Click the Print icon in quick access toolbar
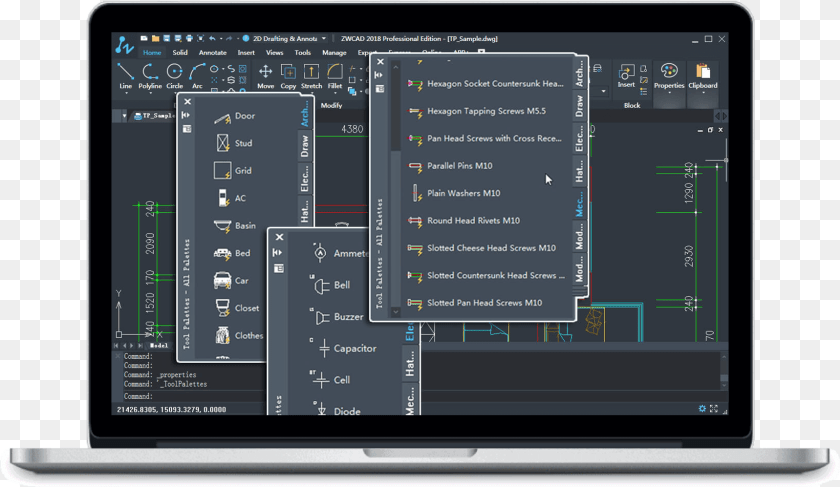 point(189,39)
